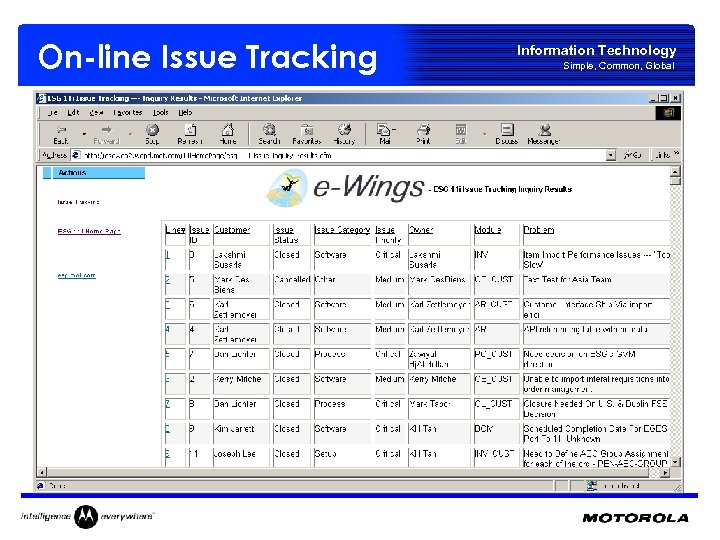Click the vertical scrollbar down arrow
The height and width of the screenshot is (540, 720).
[x=675, y=461]
